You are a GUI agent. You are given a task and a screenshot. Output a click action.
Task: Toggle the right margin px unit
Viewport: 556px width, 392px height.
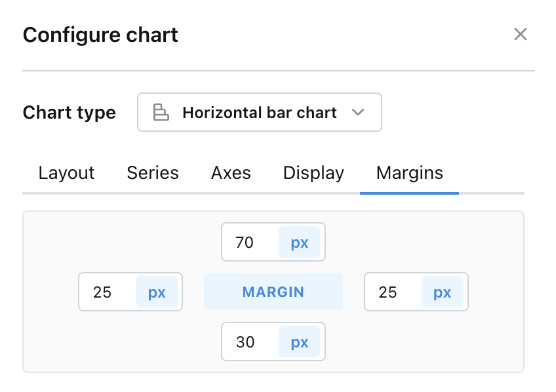[443, 292]
